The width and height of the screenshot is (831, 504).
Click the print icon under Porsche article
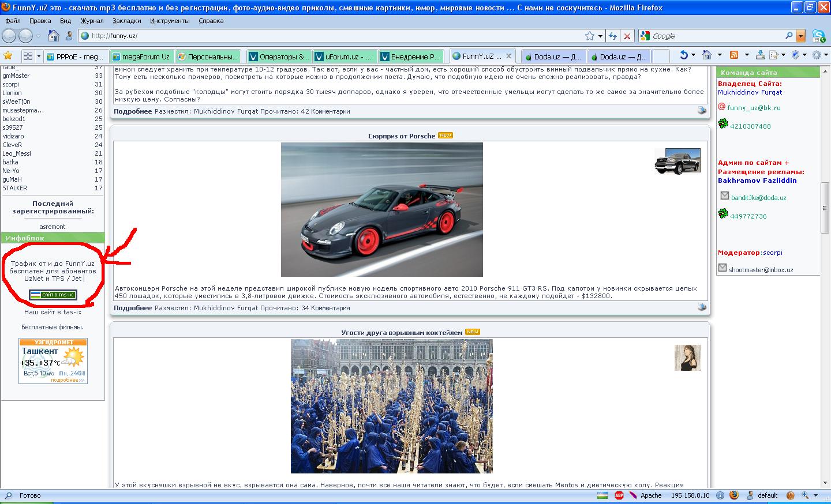pos(702,307)
